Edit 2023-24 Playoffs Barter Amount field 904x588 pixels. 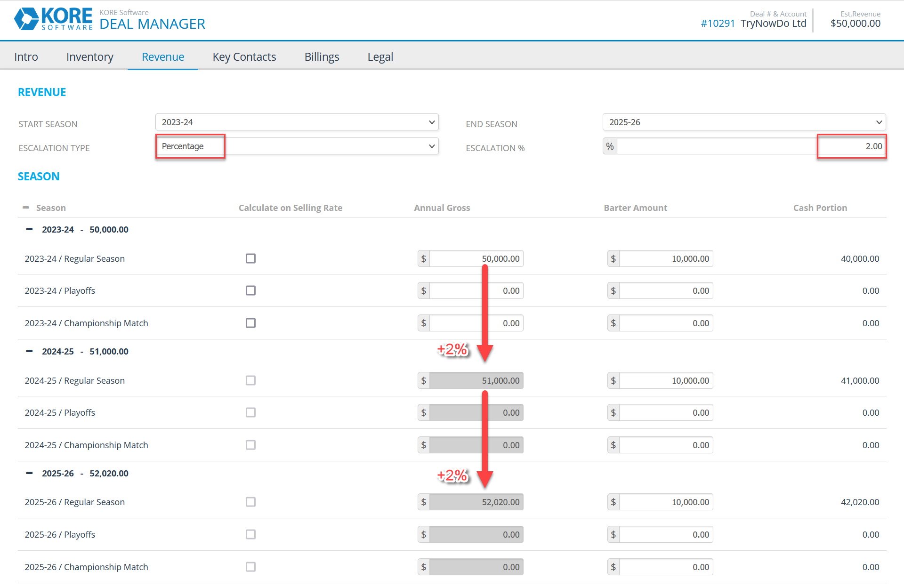click(666, 290)
